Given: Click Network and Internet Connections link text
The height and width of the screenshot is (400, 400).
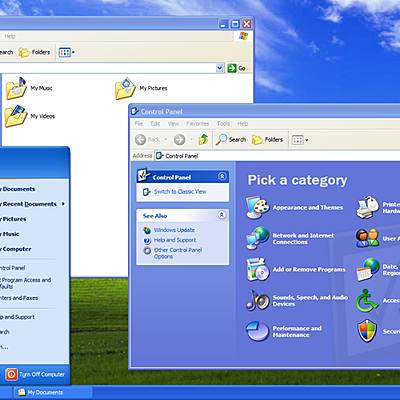Looking at the screenshot, I should point(303,239).
